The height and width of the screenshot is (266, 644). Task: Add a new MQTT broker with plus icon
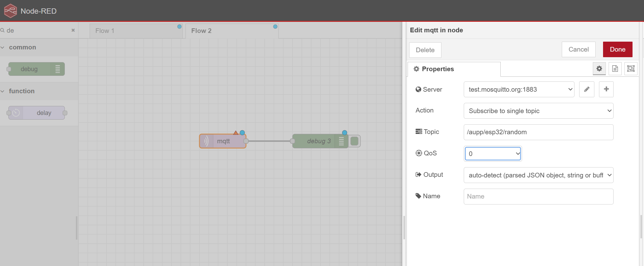606,89
